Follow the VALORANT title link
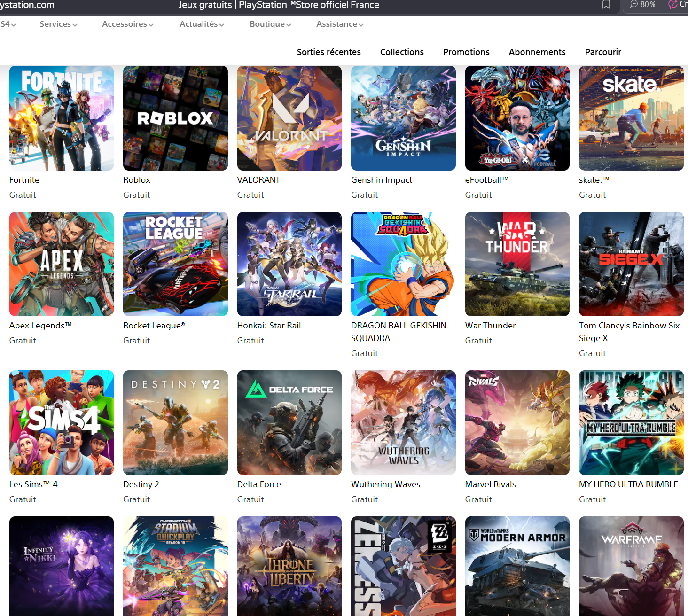Screen dimensions: 688x616 (258, 180)
